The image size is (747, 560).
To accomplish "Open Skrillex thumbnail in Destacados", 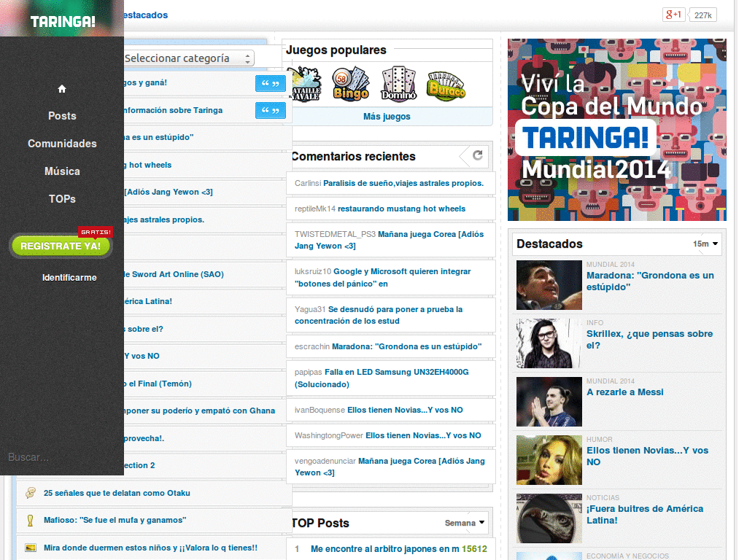I will pyautogui.click(x=549, y=343).
